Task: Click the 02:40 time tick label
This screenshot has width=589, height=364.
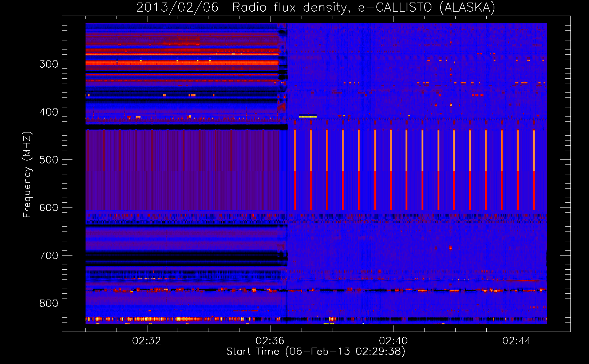Action: (x=394, y=341)
